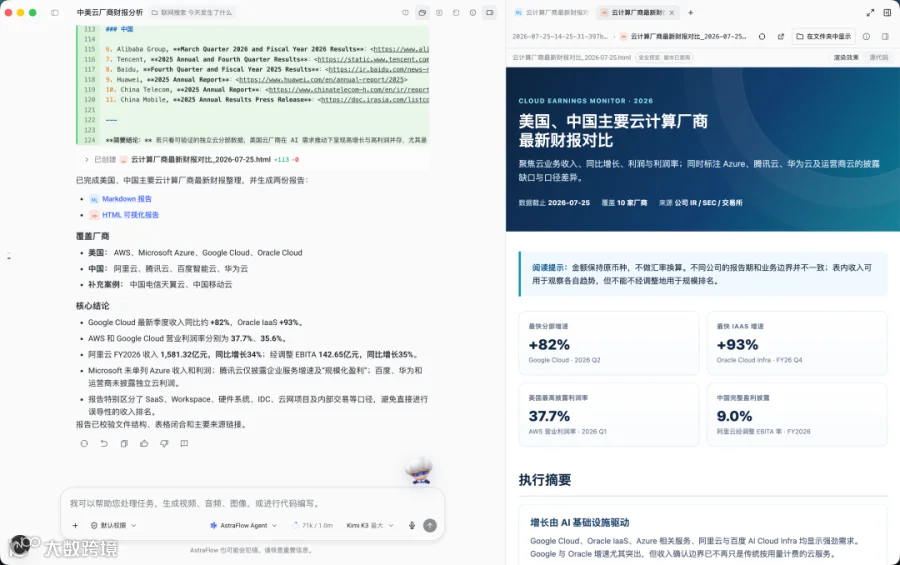
Task: Open the HTML 可视化报告 link
Action: coord(130,215)
